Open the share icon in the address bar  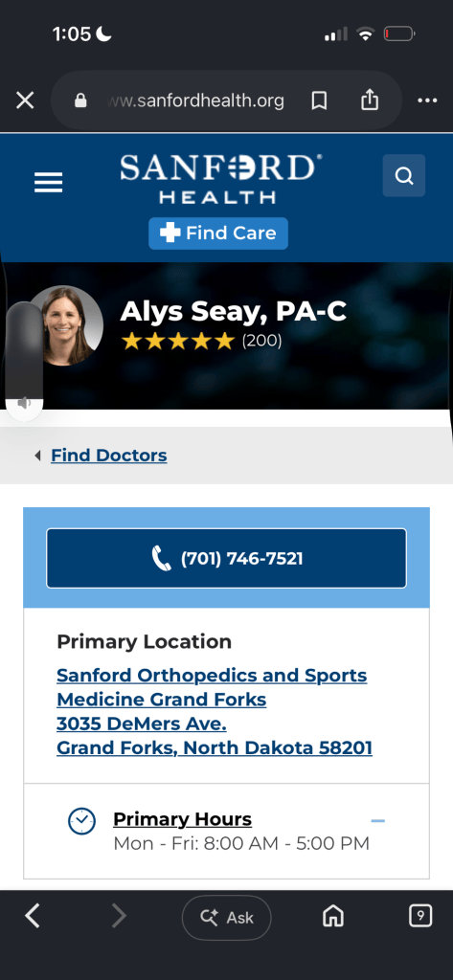[x=370, y=100]
